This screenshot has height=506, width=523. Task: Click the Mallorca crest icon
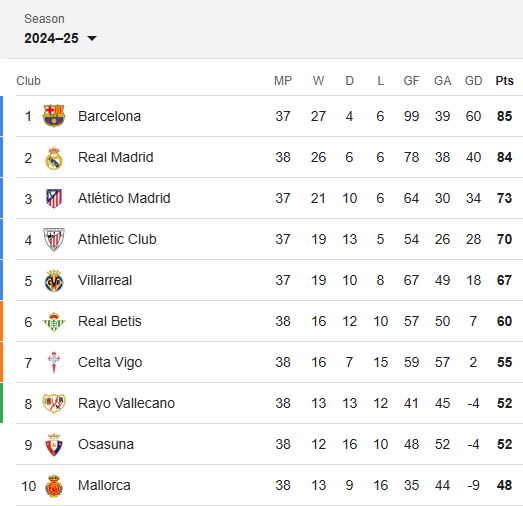(x=54, y=486)
